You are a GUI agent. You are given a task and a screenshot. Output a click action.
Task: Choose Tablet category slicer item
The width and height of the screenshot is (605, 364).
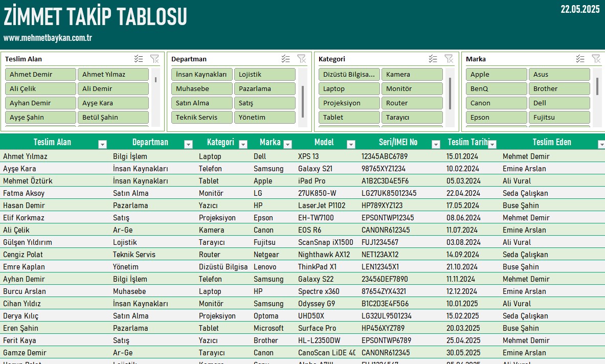[349, 117]
